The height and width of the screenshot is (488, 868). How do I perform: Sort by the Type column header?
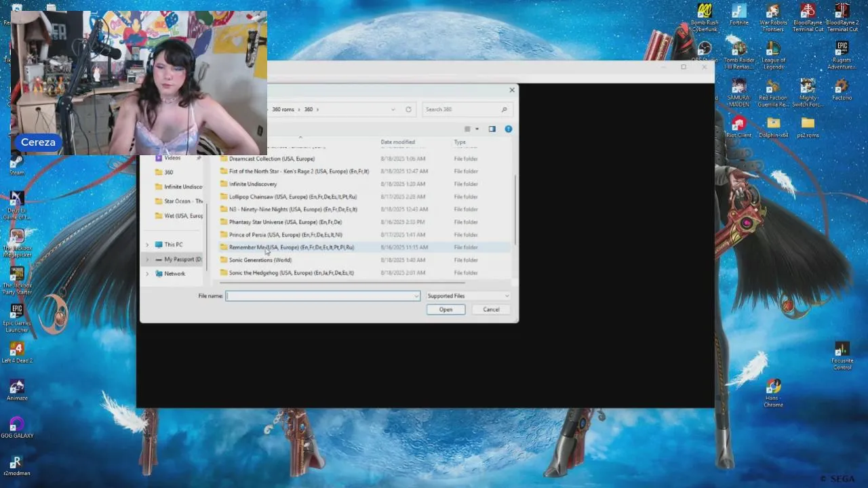[460, 142]
